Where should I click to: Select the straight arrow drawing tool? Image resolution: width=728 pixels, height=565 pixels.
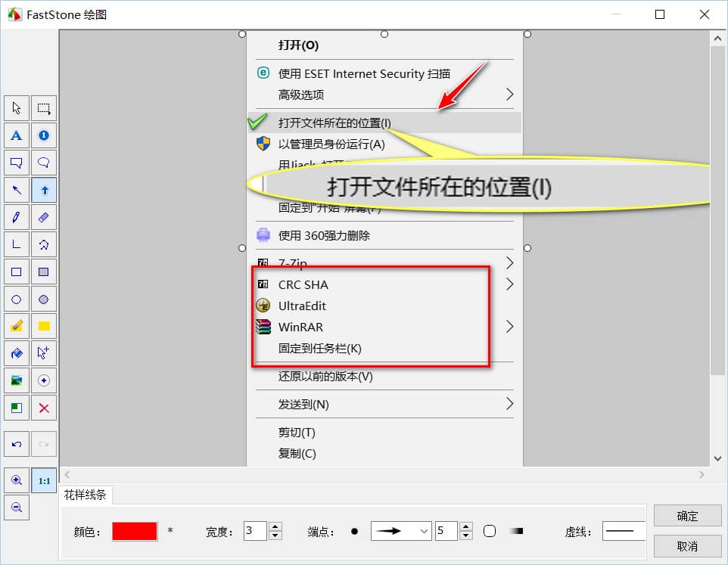click(x=16, y=190)
